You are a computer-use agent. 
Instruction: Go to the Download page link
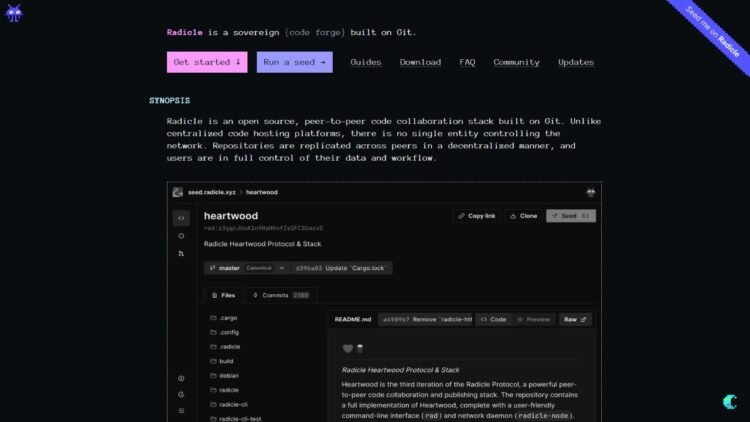(420, 62)
